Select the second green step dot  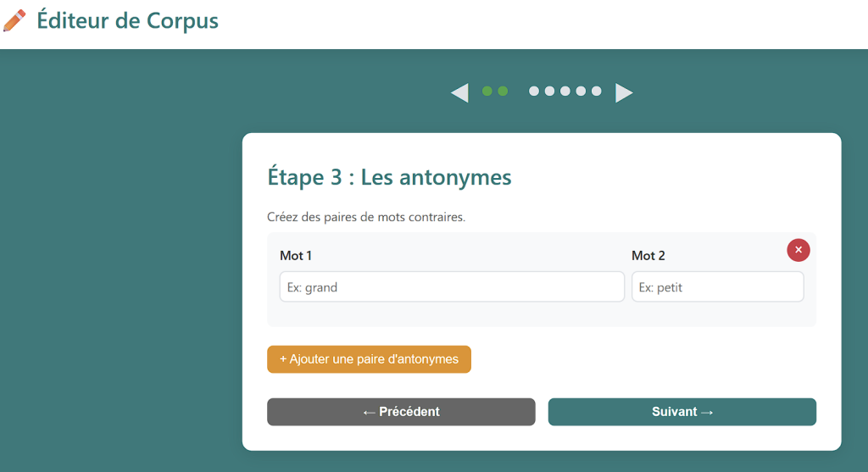[503, 92]
